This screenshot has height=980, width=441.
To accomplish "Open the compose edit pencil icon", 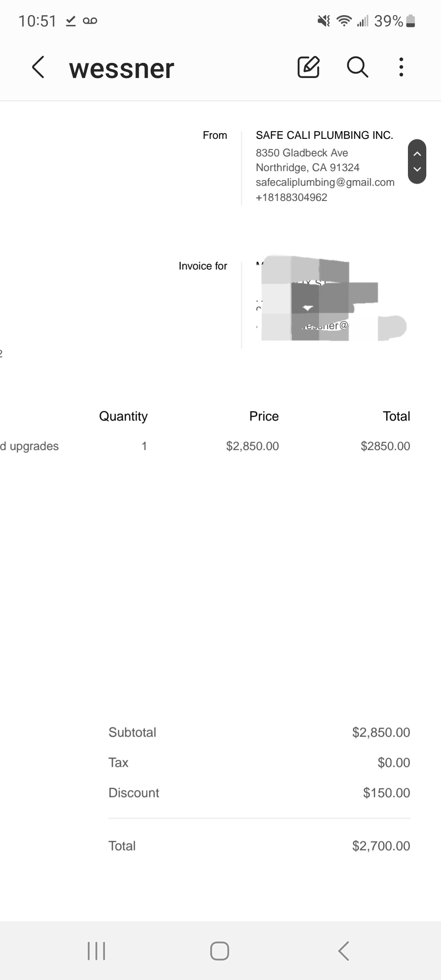I will [x=308, y=67].
